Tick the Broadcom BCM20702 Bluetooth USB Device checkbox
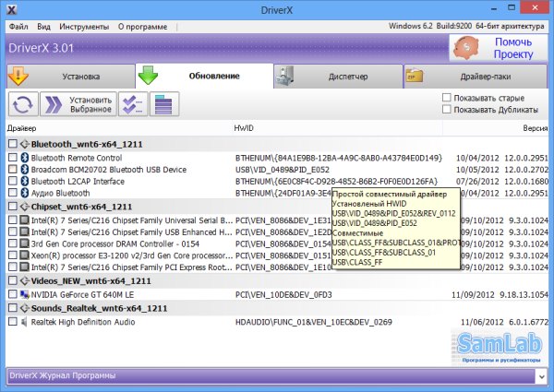This screenshot has width=554, height=392. [x=11, y=170]
